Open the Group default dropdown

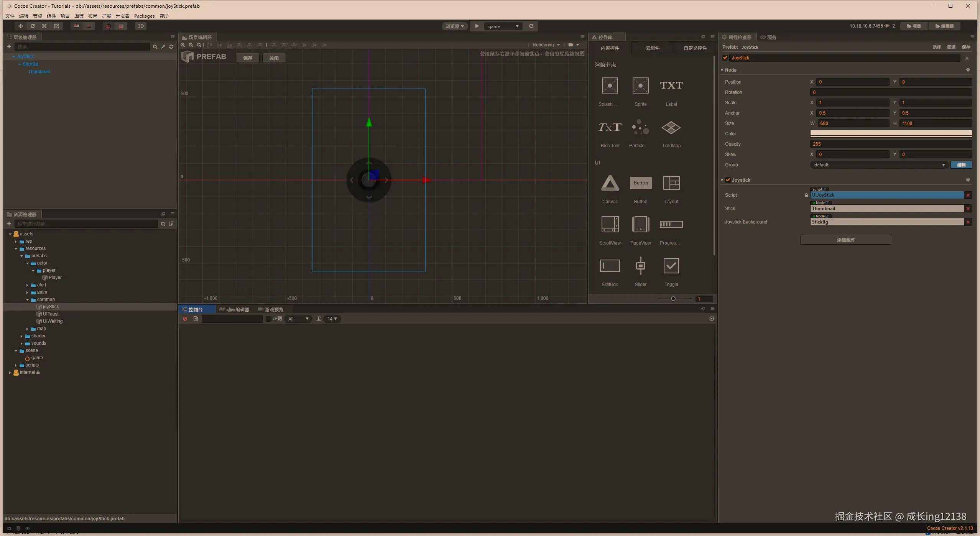pos(878,165)
